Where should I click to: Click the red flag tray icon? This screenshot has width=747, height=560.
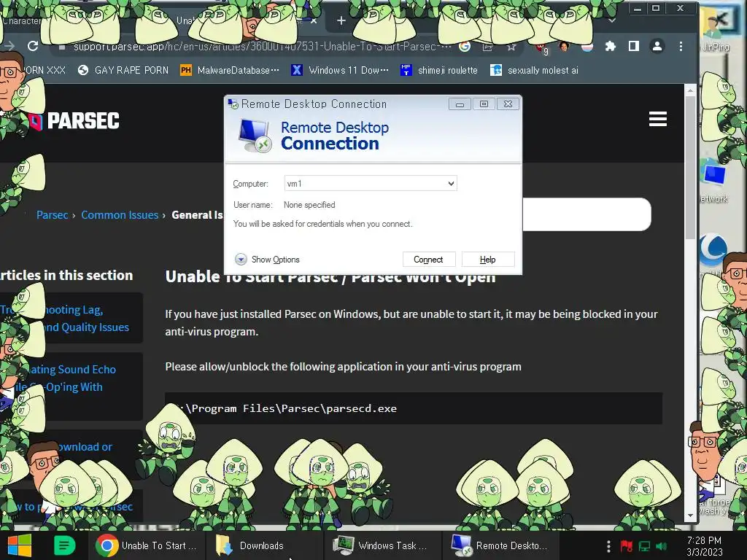click(626, 545)
